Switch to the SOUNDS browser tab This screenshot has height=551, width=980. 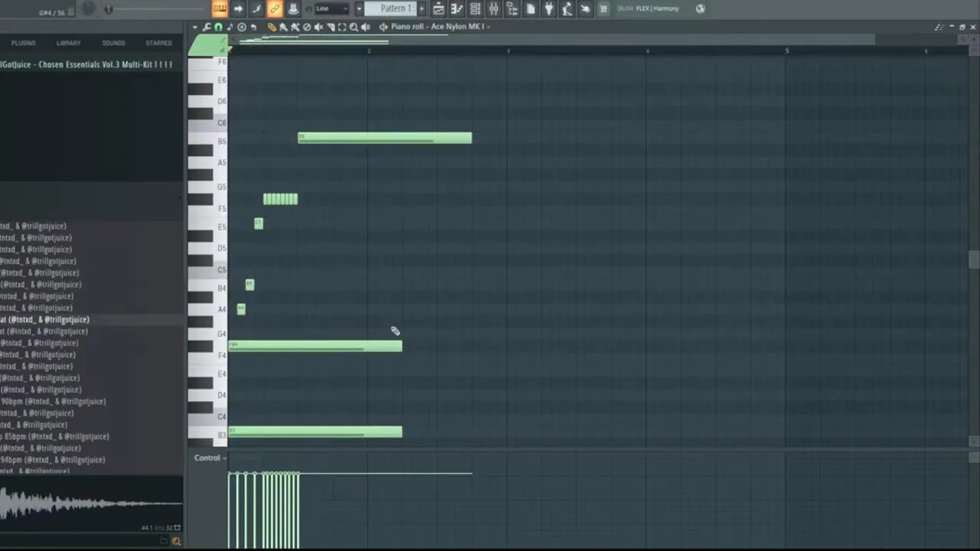(x=113, y=43)
